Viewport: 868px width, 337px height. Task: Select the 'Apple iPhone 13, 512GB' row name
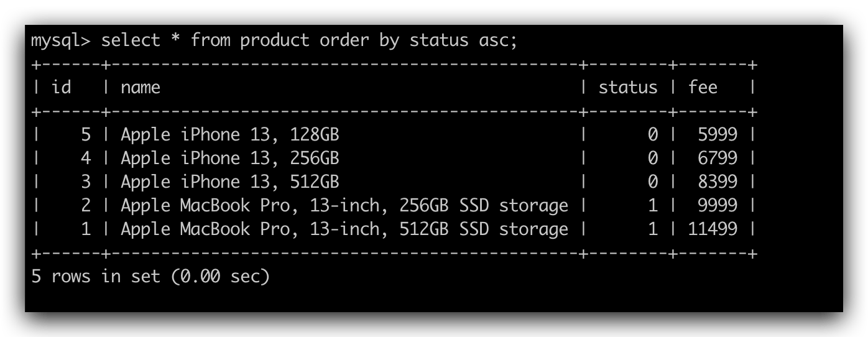click(x=230, y=182)
